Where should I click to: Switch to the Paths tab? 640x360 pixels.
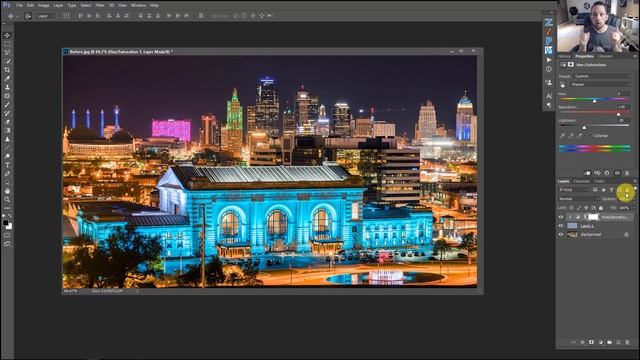tap(599, 181)
